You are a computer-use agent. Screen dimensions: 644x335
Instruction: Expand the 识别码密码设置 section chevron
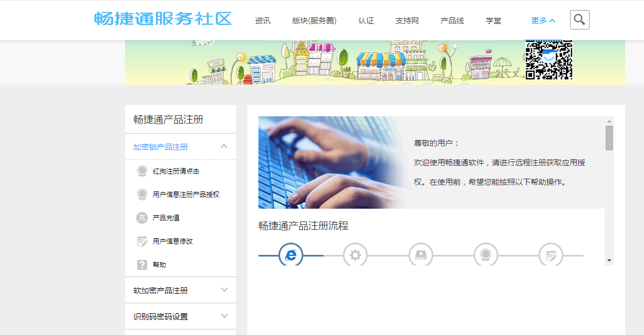coord(224,316)
